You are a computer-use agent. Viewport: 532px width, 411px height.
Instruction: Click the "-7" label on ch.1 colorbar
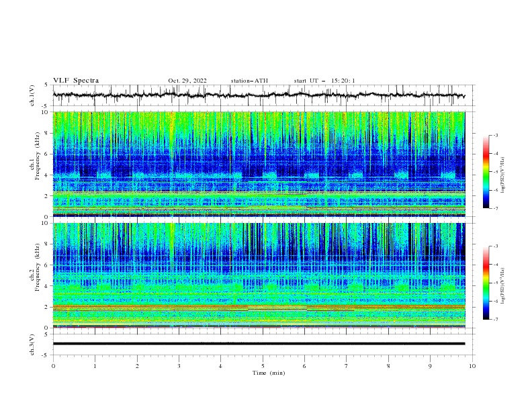(x=495, y=208)
